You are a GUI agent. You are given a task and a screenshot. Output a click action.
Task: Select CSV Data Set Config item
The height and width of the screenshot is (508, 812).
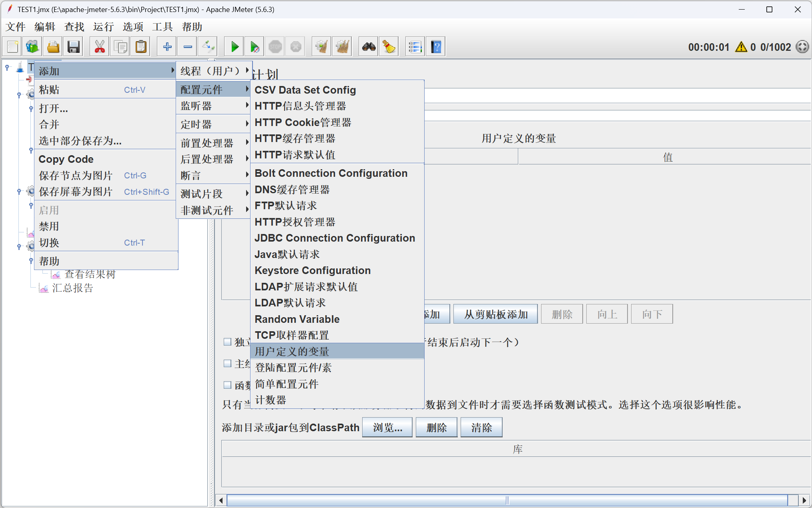point(337,90)
